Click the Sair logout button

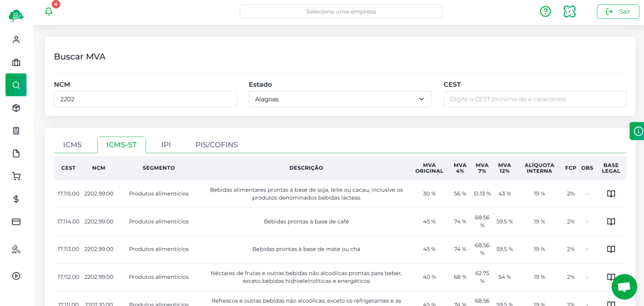618,11
